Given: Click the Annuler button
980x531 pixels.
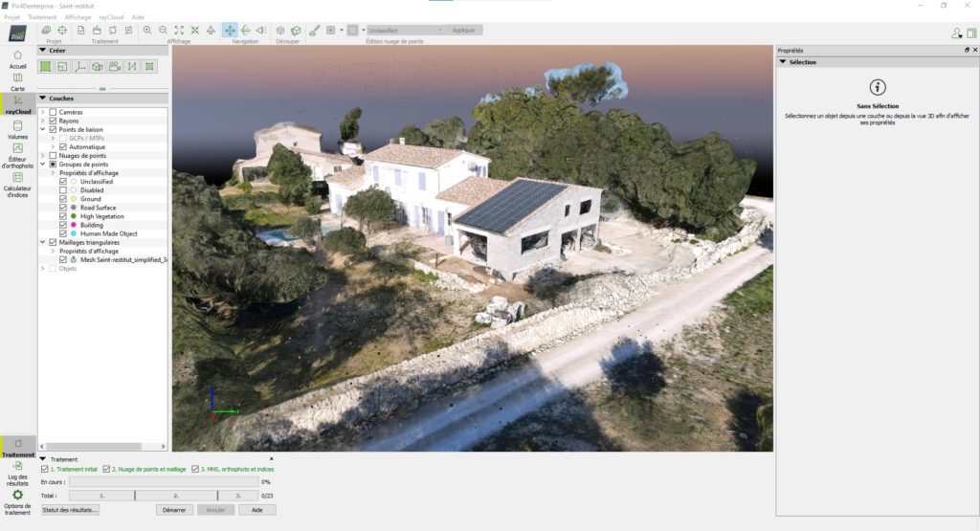Looking at the screenshot, I should [215, 510].
